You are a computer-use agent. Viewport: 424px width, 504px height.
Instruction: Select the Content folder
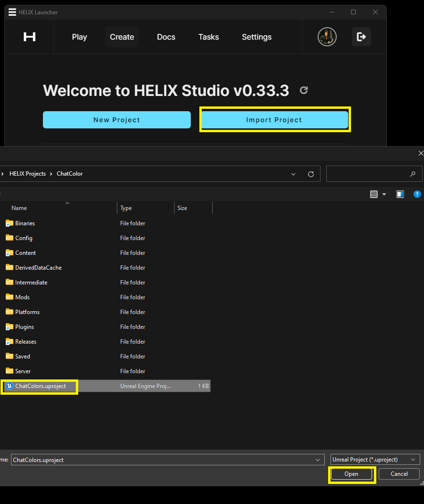pyautogui.click(x=25, y=253)
